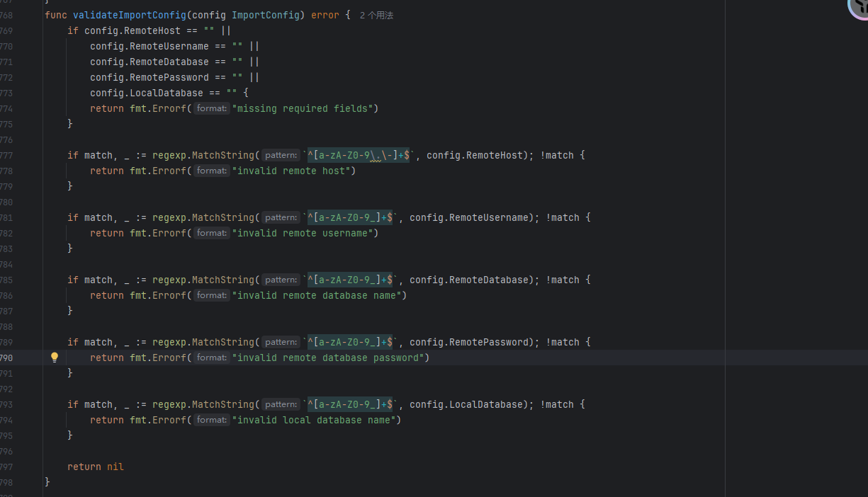Click the lightbulb quick-fix icon in the gutter
This screenshot has height=497, width=868.
click(x=55, y=358)
